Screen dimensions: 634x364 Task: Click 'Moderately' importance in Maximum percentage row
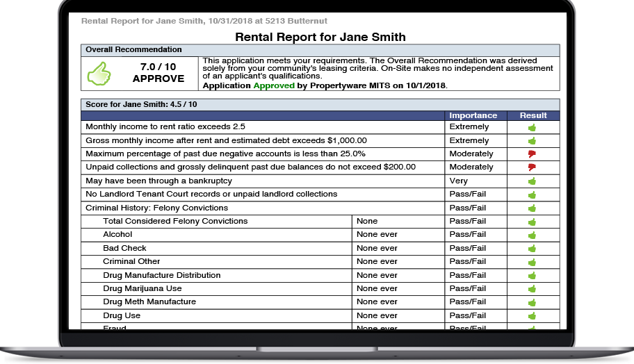[x=471, y=154]
